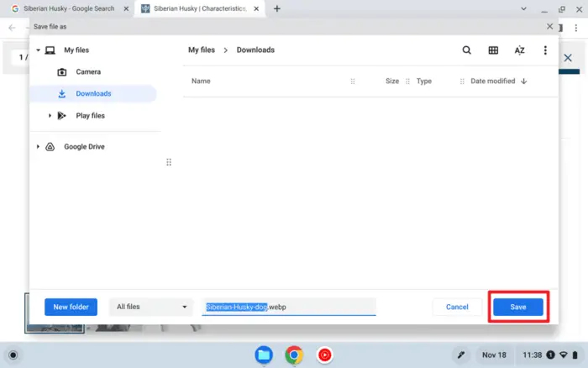Click Downloads breadcrumb
This screenshot has width=588, height=368.
point(255,50)
